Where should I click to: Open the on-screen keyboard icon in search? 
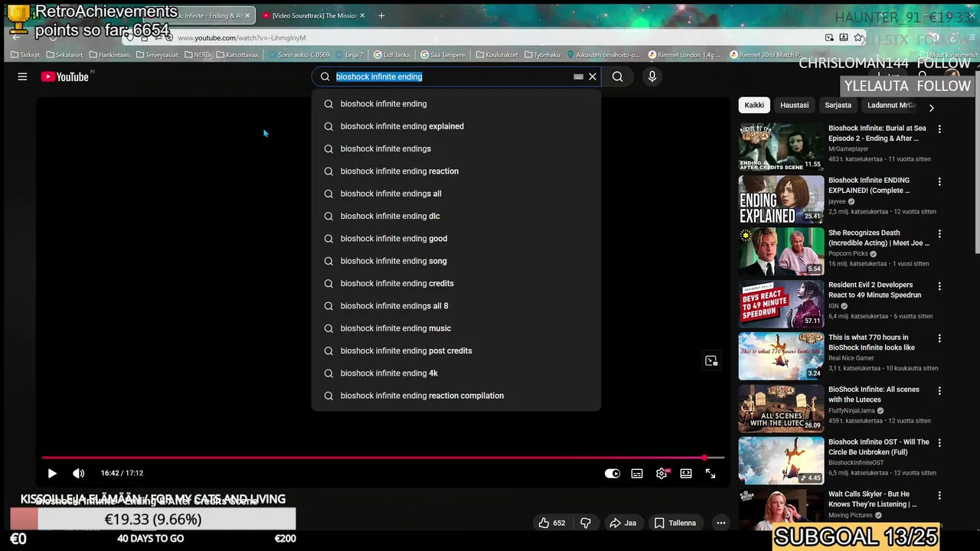point(579,77)
